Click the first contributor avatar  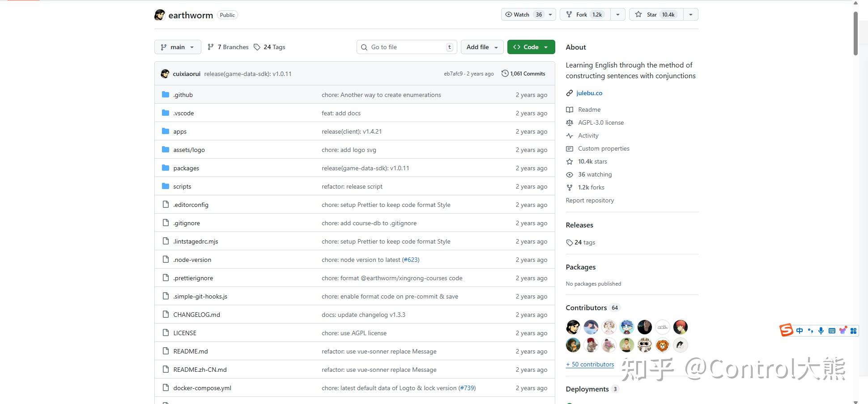click(573, 327)
